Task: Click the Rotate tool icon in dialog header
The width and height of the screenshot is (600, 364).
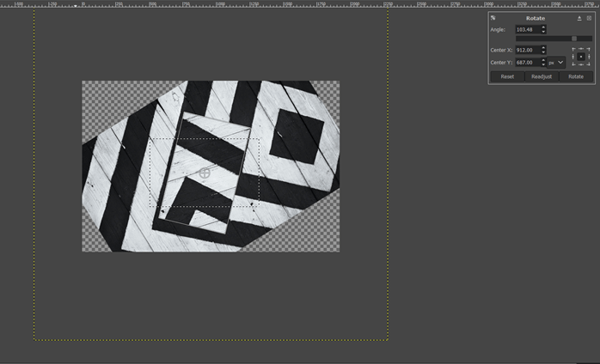Action: [493, 18]
